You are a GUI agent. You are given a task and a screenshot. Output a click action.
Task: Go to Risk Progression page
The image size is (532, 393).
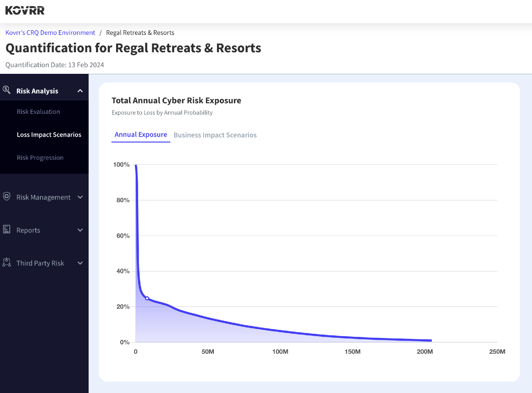point(40,158)
